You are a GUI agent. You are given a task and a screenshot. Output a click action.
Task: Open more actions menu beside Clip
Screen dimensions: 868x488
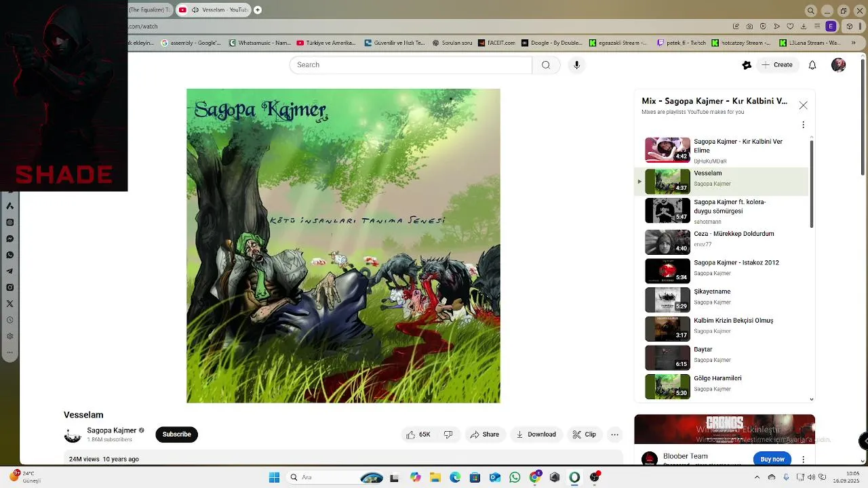pyautogui.click(x=614, y=434)
